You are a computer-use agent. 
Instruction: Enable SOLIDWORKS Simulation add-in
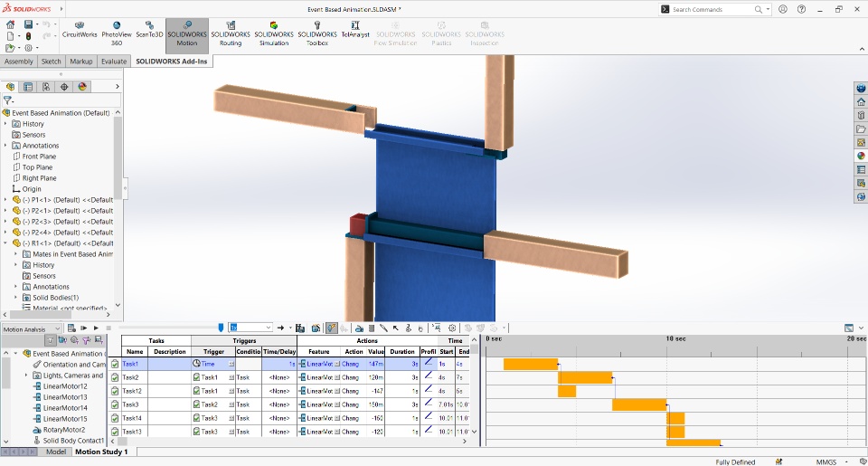point(273,33)
